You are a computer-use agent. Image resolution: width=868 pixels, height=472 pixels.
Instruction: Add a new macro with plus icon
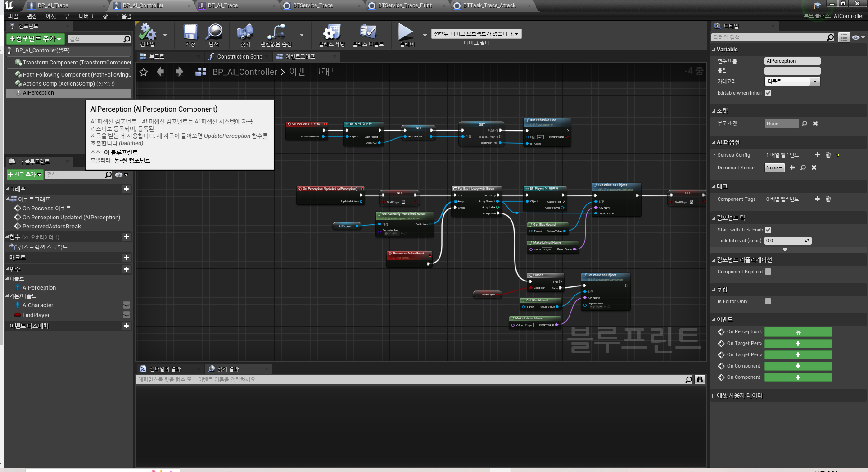click(126, 258)
